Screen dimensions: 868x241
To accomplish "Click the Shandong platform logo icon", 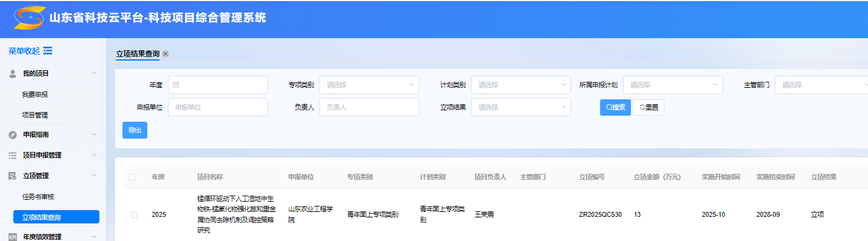I will 29,18.
